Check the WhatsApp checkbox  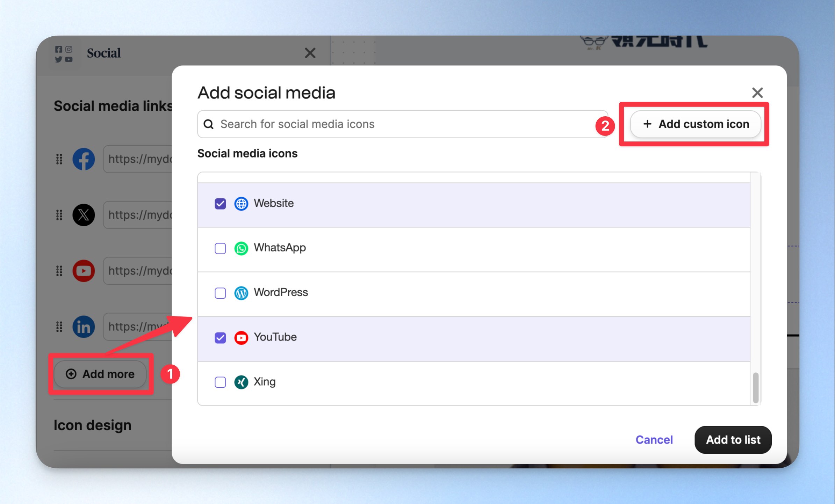click(220, 248)
